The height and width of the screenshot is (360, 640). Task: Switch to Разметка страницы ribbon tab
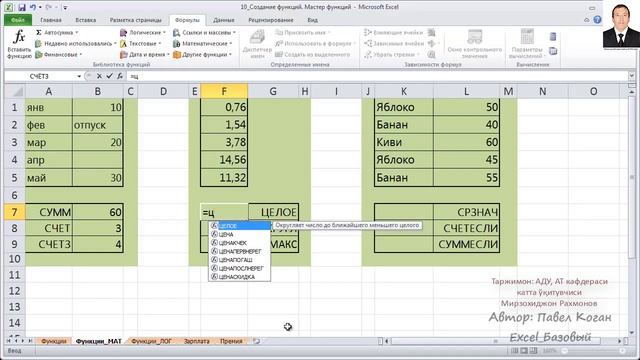136,20
